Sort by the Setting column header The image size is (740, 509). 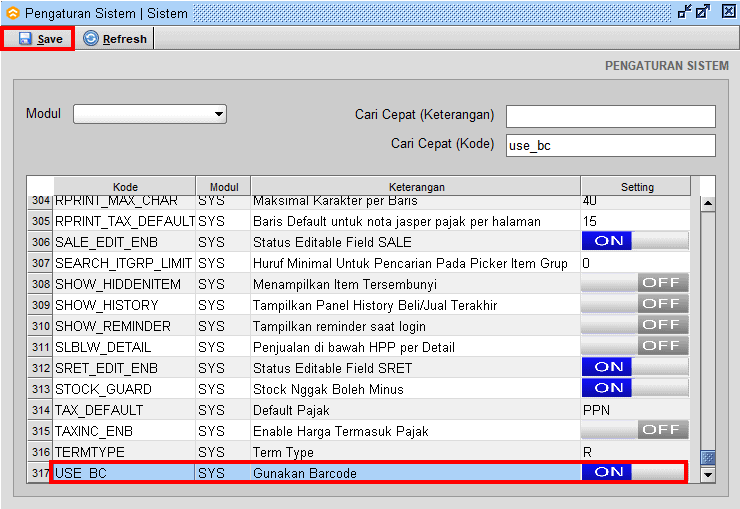click(637, 187)
